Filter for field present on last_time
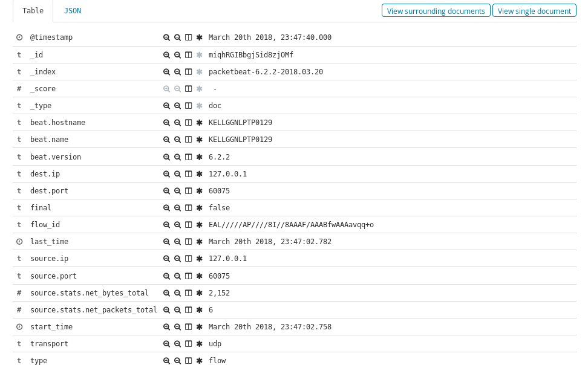Screen dimensions: 588x365 199,242
